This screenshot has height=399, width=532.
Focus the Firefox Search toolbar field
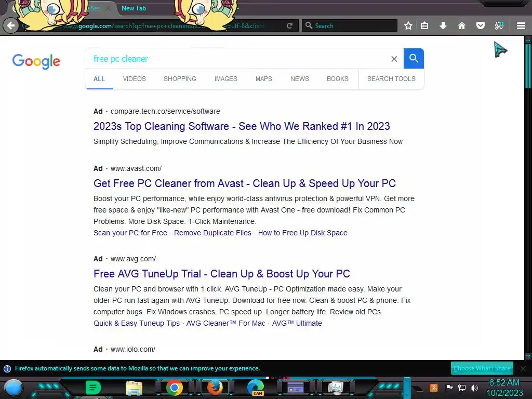350,25
